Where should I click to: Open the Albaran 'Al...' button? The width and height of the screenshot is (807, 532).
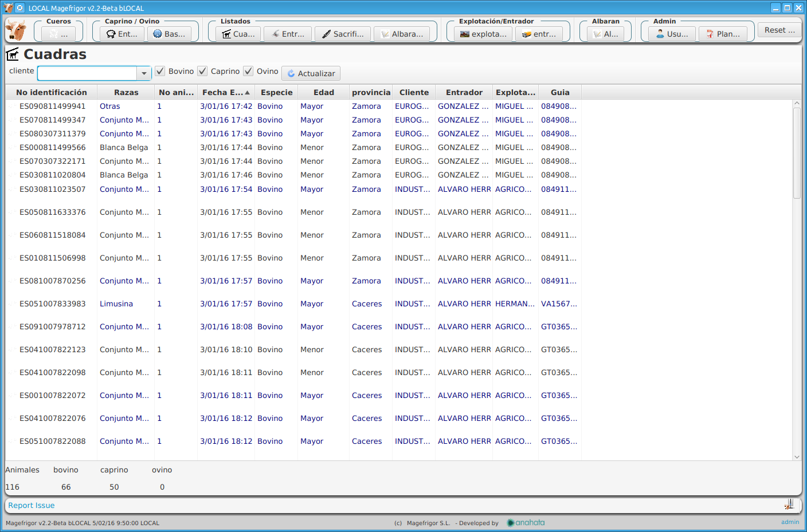click(x=606, y=34)
